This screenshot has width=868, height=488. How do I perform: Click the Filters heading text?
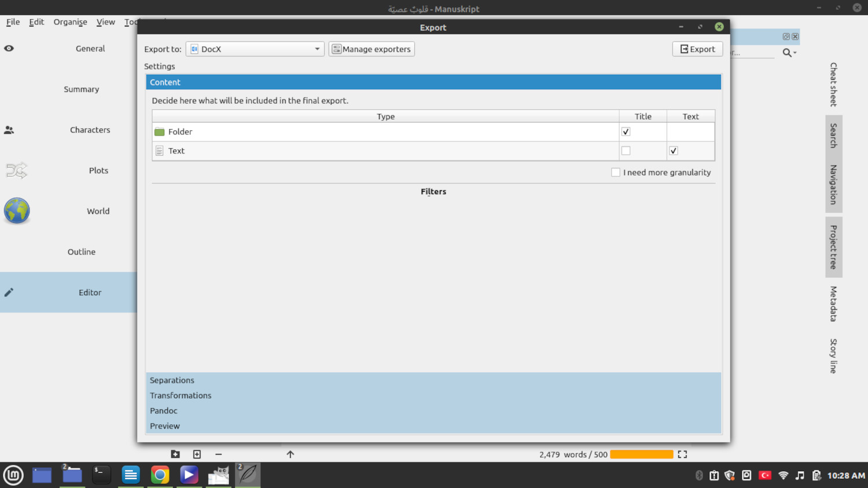[x=433, y=192]
